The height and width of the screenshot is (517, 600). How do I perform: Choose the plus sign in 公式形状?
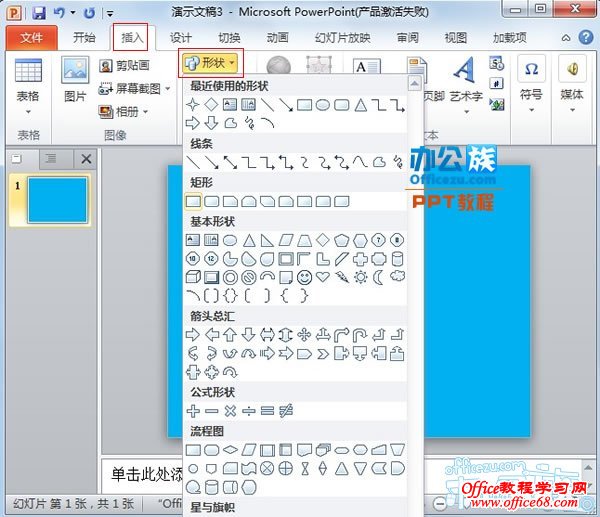[193, 411]
